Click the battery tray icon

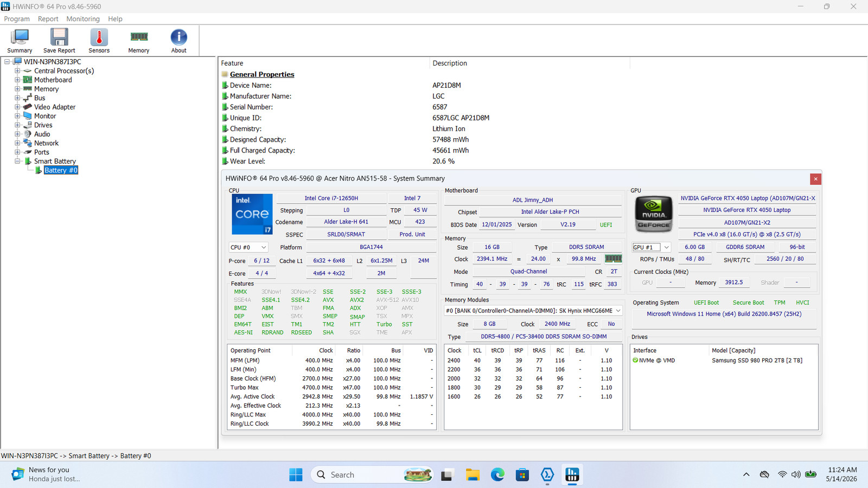pos(810,474)
